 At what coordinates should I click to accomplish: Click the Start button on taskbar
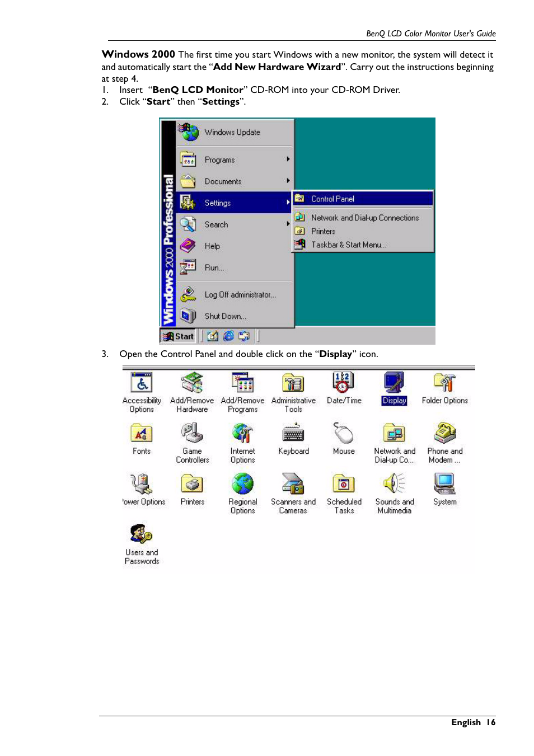point(178,336)
